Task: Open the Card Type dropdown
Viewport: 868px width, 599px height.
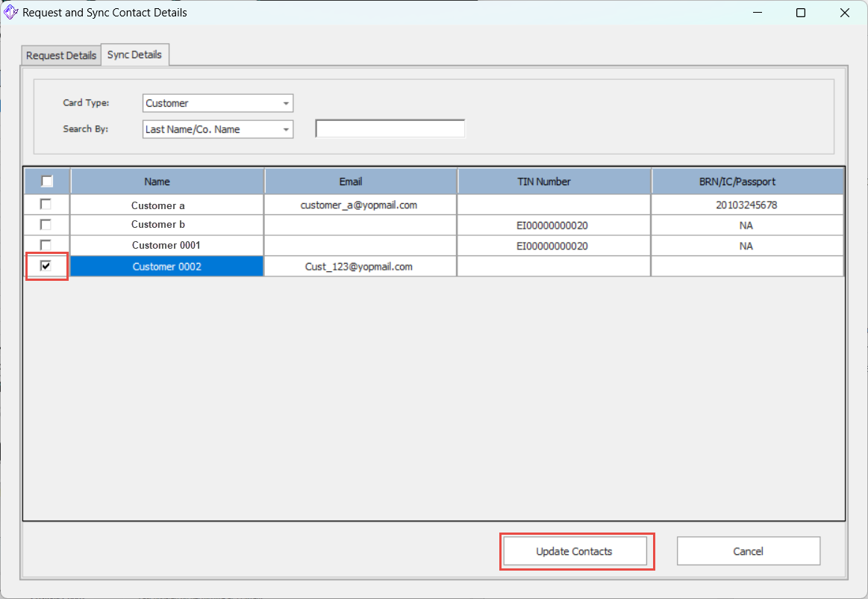Action: coord(286,104)
